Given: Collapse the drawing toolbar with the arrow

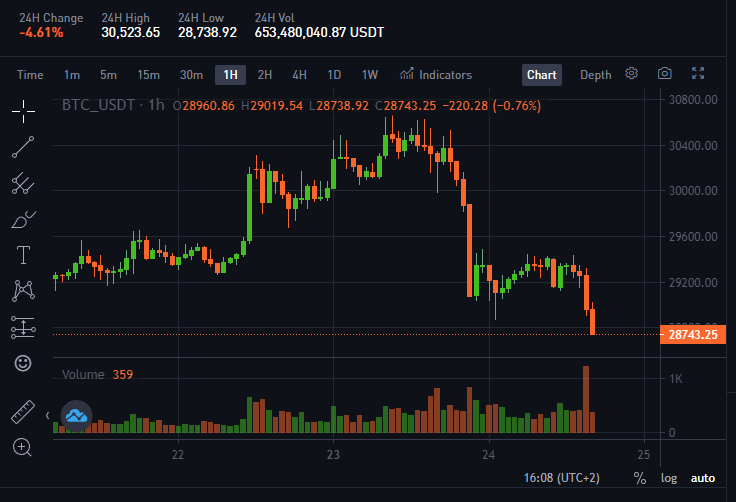Looking at the screenshot, I should (47, 416).
